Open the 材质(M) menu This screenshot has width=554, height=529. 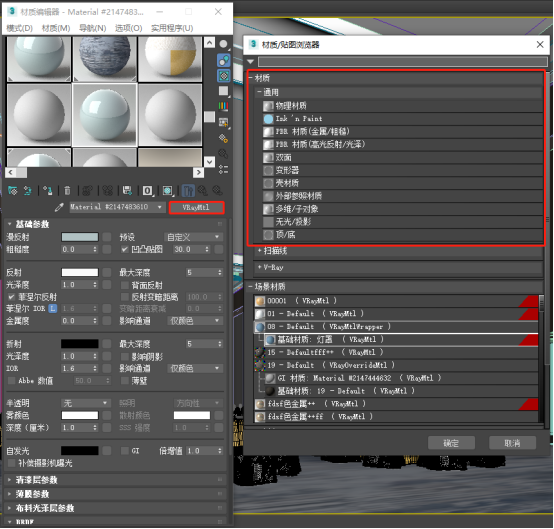(x=56, y=28)
